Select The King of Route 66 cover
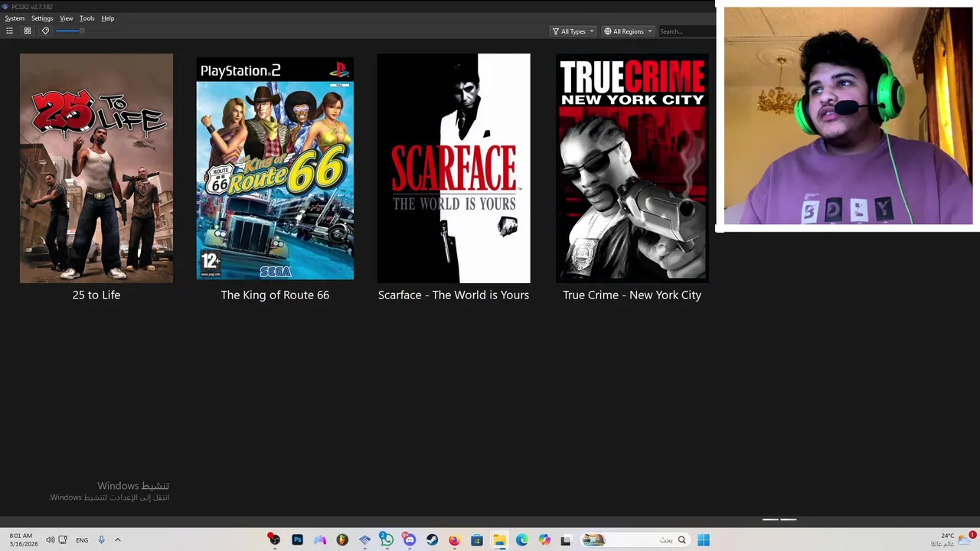 [x=275, y=168]
